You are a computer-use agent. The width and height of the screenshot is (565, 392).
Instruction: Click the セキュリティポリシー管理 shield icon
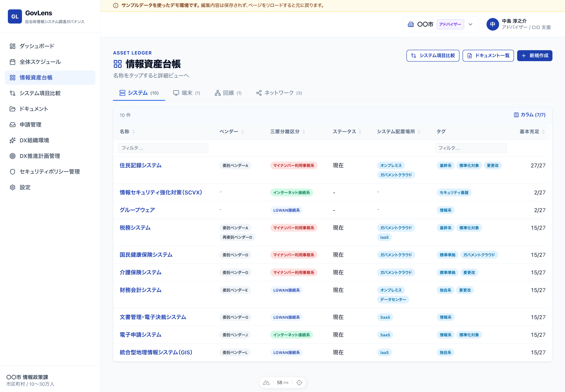coord(13,172)
